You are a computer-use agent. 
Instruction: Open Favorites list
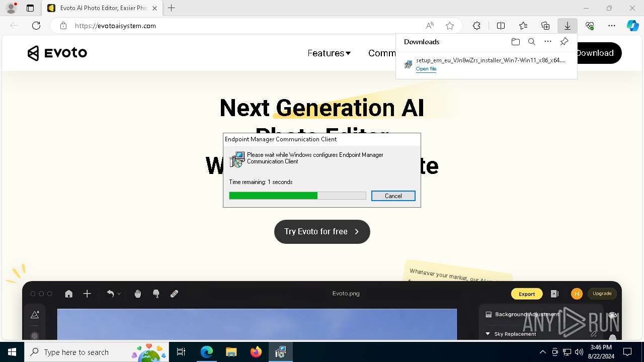coord(523,26)
